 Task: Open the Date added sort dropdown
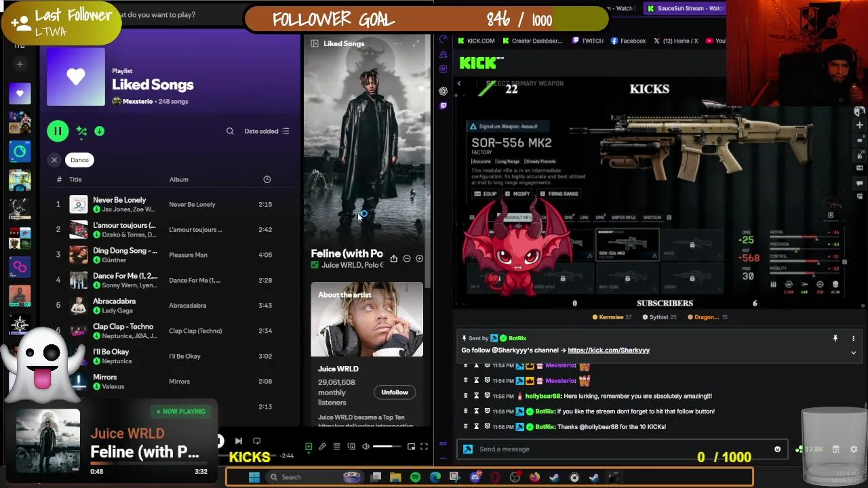click(267, 131)
